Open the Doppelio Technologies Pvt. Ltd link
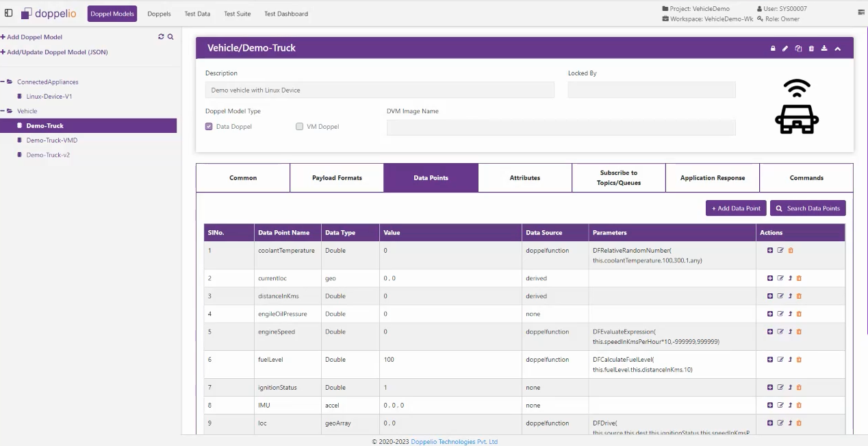This screenshot has height=446, width=868. 454,442
